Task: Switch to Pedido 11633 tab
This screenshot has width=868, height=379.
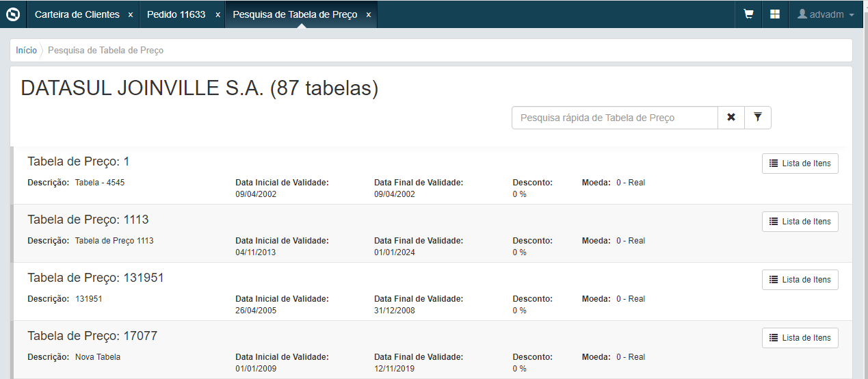Action: point(176,14)
